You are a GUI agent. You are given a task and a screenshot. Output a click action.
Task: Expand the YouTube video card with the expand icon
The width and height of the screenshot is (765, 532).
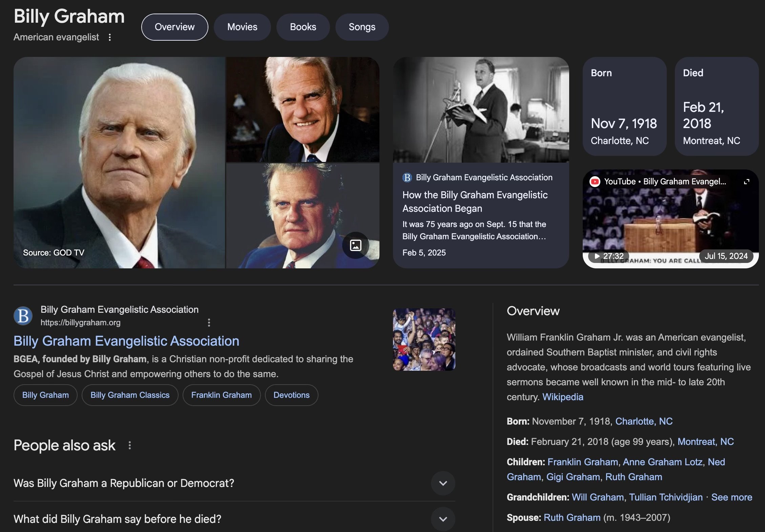[x=746, y=182]
